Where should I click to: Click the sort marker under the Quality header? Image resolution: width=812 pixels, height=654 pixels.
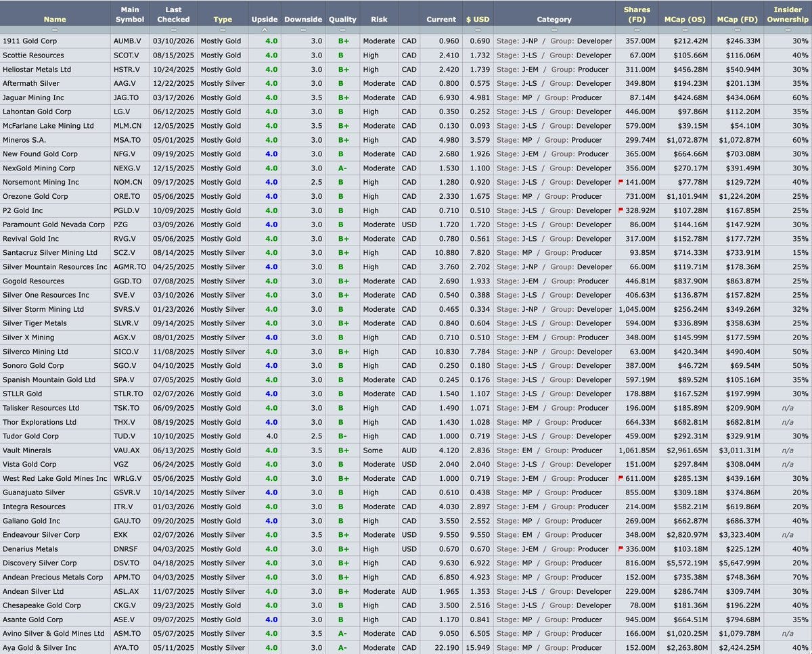point(342,30)
